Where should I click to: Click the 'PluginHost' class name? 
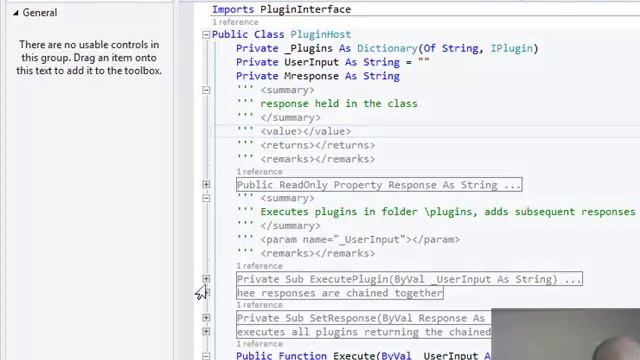click(x=320, y=35)
